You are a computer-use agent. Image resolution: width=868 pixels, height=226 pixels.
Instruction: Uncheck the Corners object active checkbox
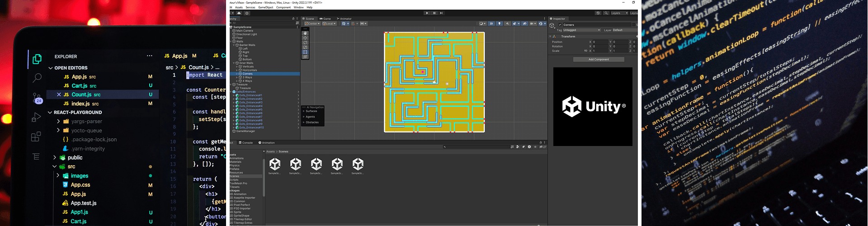point(560,25)
